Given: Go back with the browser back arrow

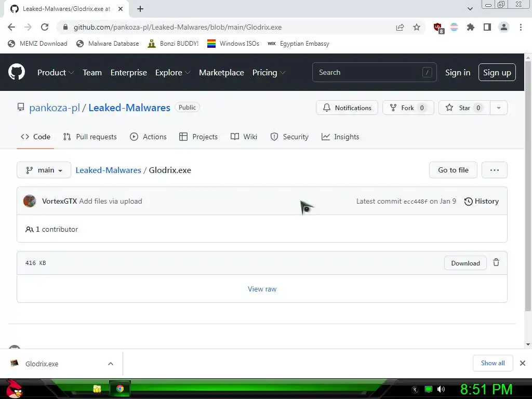Looking at the screenshot, I should 11,27.
